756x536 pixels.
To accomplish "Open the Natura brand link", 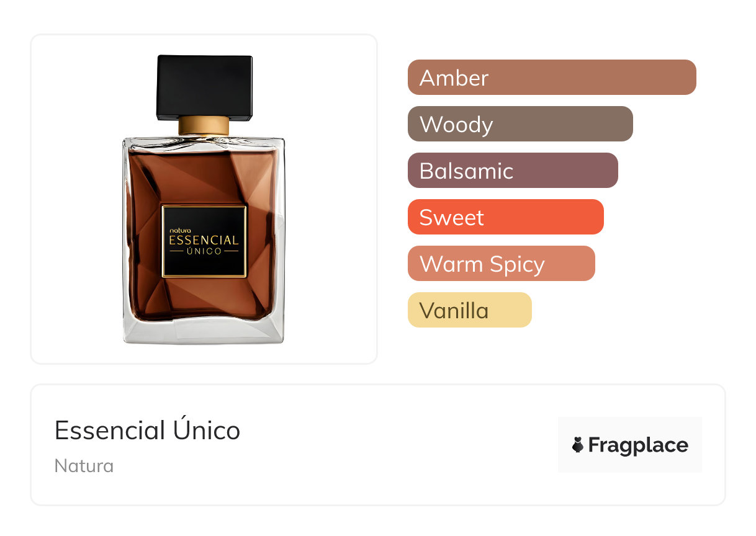I will point(84,466).
